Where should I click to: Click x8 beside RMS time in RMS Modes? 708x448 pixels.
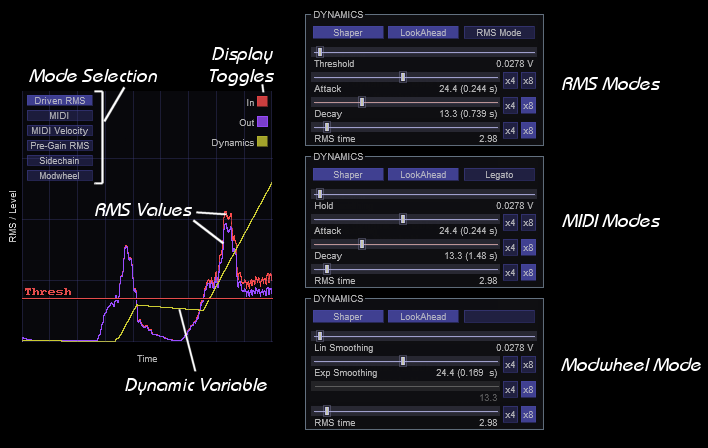point(528,131)
